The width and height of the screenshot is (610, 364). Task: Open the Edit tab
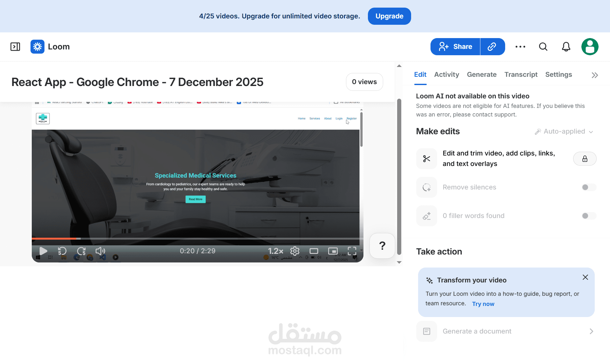(420, 75)
